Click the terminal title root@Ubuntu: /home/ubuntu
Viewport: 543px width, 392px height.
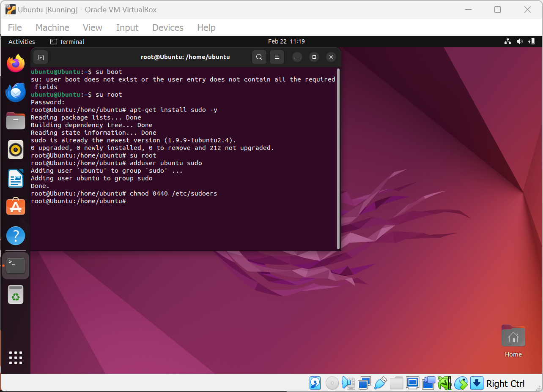coord(185,57)
